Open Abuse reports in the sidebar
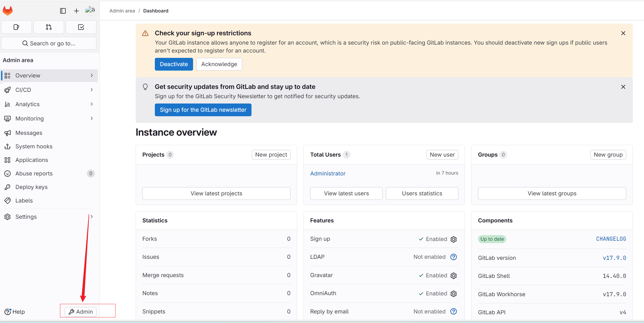The image size is (644, 323). point(50,174)
